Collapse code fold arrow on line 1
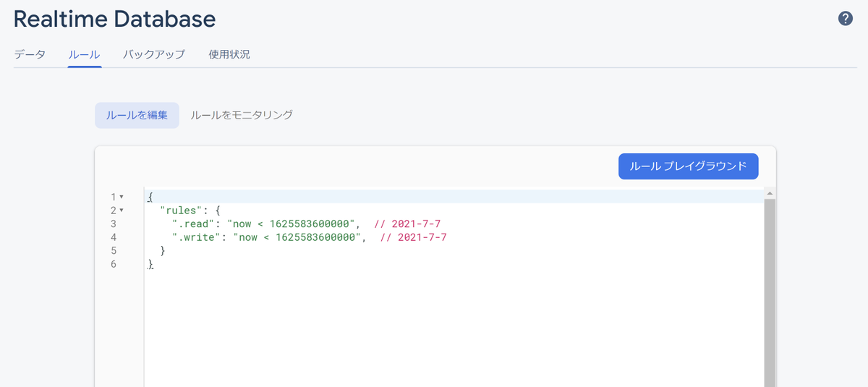Viewport: 868px width, 387px height. [122, 197]
